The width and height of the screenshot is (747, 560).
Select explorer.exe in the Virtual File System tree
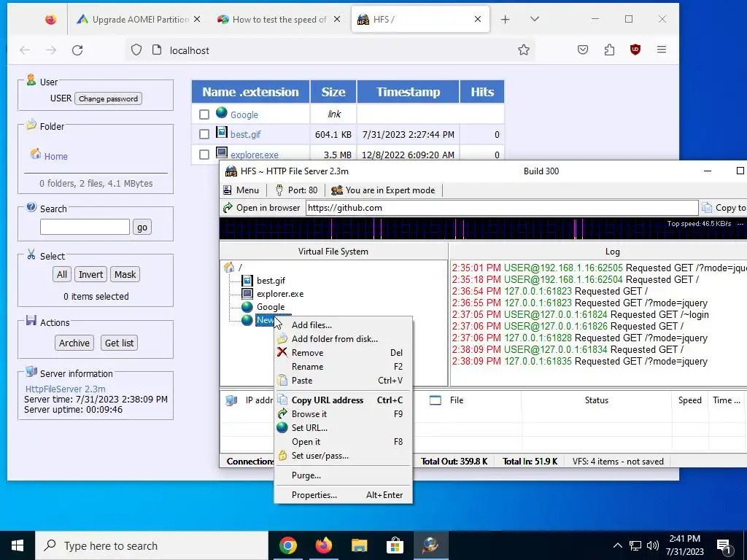coord(280,294)
